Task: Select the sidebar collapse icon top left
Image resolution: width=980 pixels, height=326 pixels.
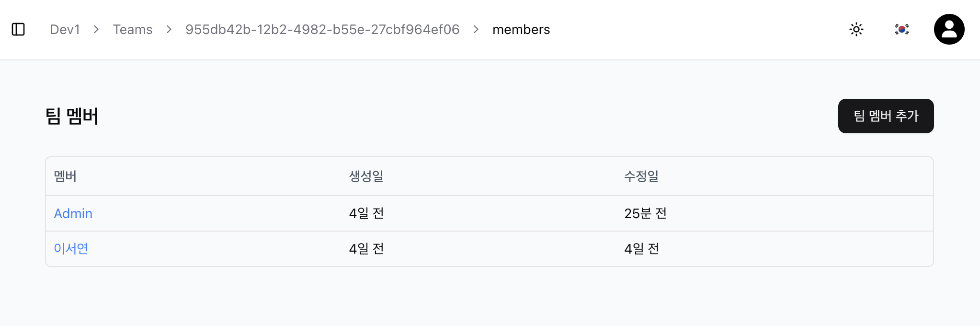Action: pos(18,29)
